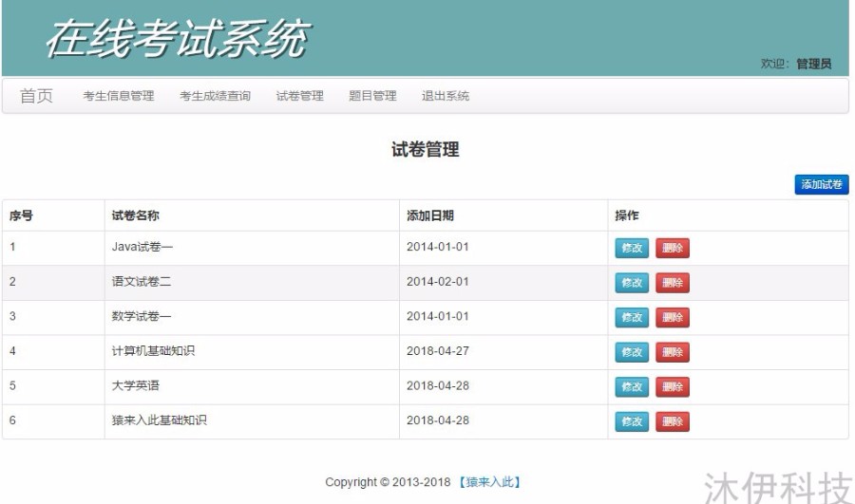Screen dimensions: 855x504
Task: Open the 【猿来入此】 footer link
Action: click(x=489, y=482)
